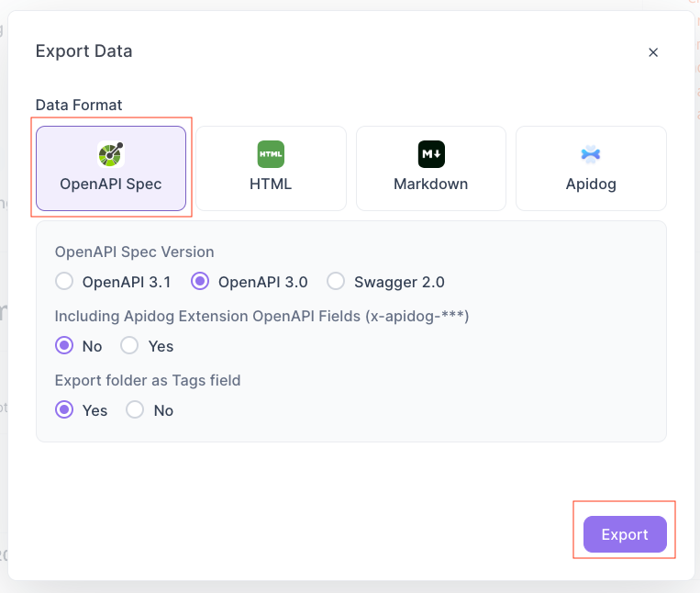This screenshot has height=593, width=700.
Task: Select the OpenAPI 3.1 radio button
Action: (x=64, y=281)
